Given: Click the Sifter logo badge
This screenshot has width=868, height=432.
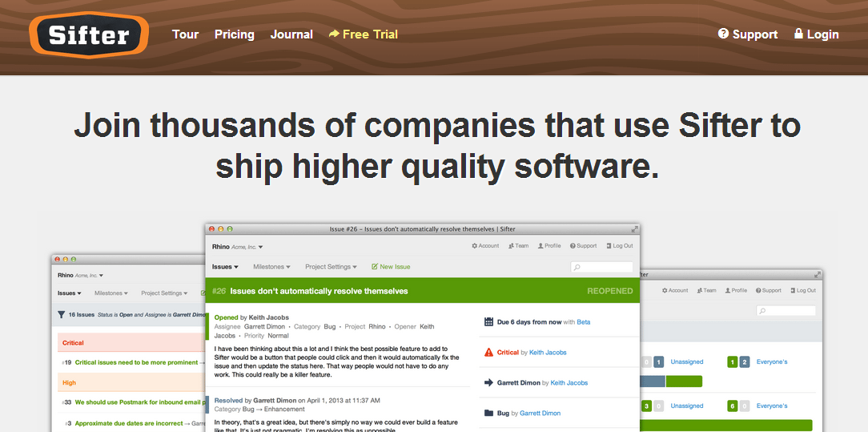Looking at the screenshot, I should pos(89,35).
